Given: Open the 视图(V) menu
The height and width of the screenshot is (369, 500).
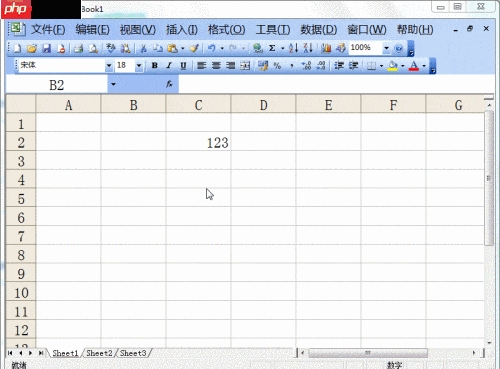Looking at the screenshot, I should (x=138, y=30).
